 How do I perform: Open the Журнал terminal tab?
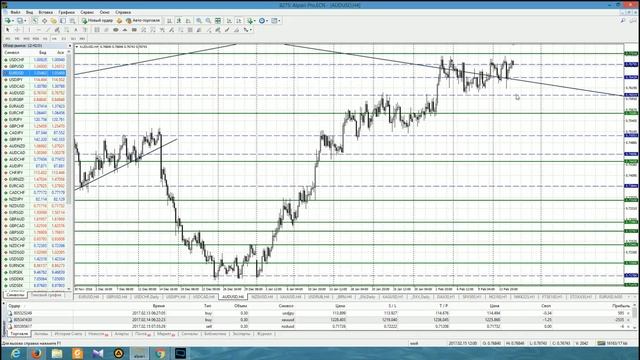(264, 334)
